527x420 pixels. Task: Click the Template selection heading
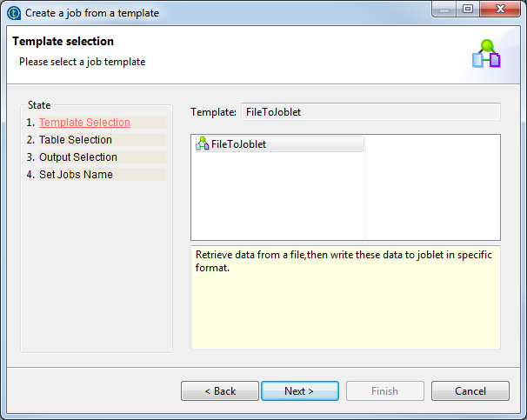coord(63,42)
